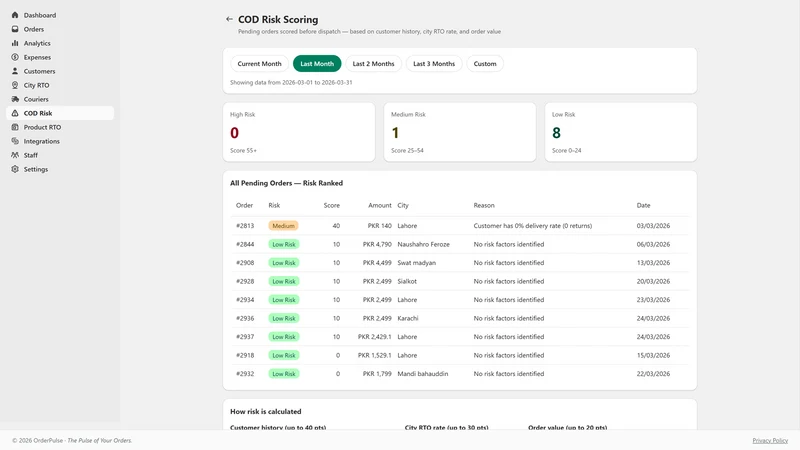Open Settings in the sidebar
This screenshot has height=450, width=800.
60,169
